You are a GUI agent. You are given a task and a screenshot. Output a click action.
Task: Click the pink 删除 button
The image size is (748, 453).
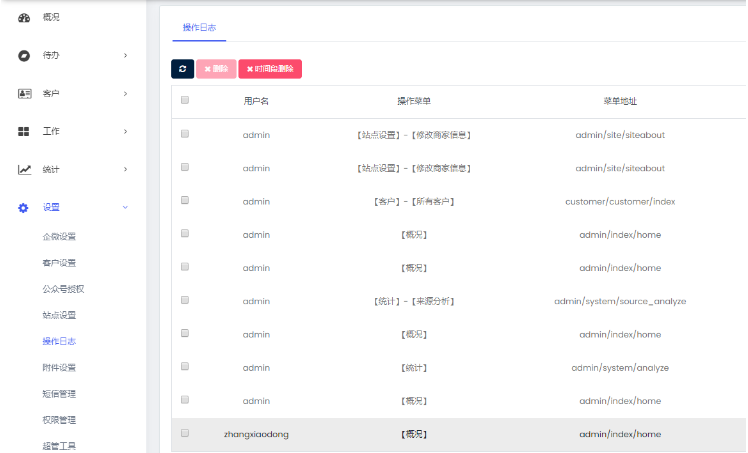(216, 69)
